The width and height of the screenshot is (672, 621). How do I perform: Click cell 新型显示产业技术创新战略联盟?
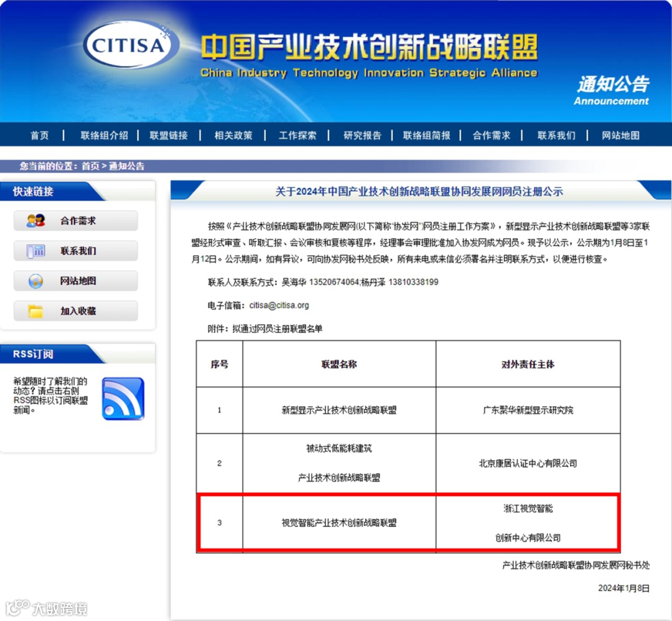point(339,410)
